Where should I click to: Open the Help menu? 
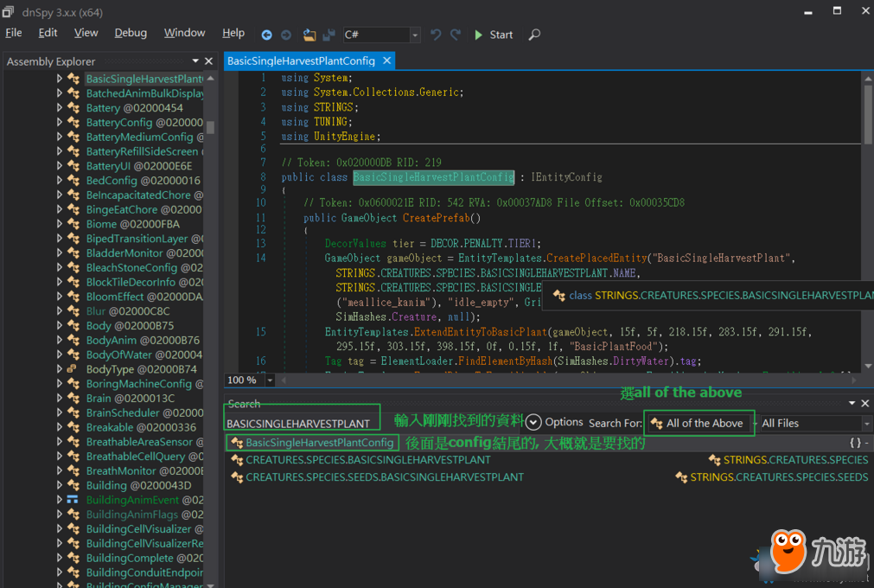click(233, 33)
